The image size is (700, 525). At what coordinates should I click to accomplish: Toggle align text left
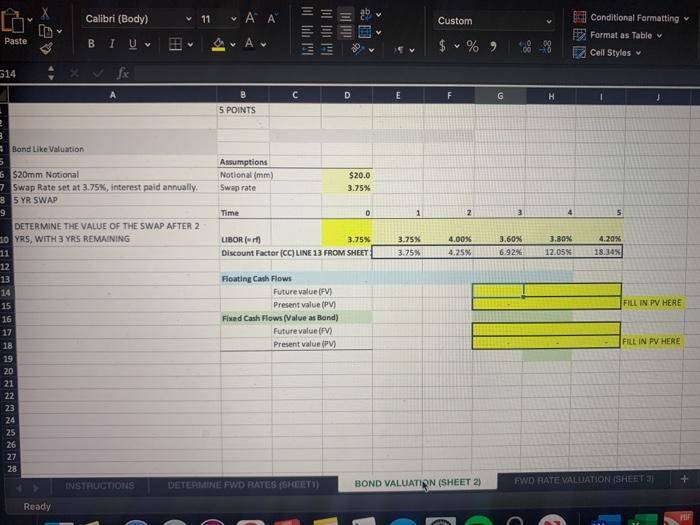pyautogui.click(x=307, y=31)
